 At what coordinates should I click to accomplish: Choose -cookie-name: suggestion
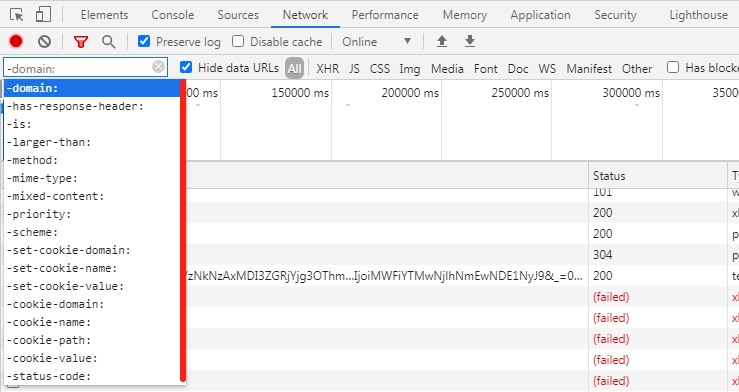(x=92, y=322)
